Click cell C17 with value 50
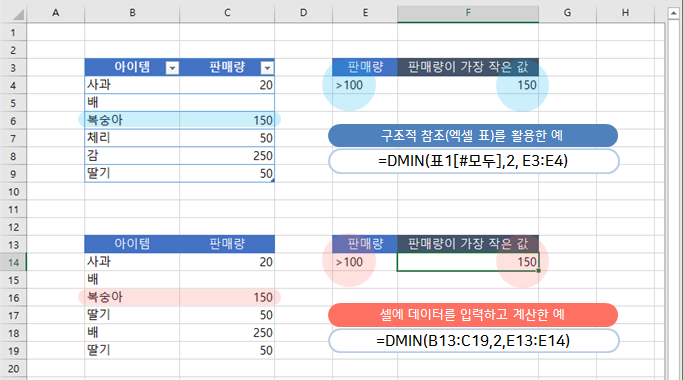This screenshot has width=683, height=380. tap(227, 315)
